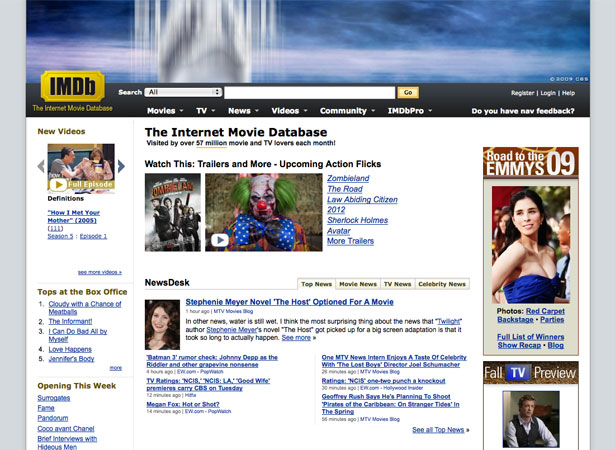Switch to the Movie News tab
This screenshot has height=450, width=615.
[358, 284]
